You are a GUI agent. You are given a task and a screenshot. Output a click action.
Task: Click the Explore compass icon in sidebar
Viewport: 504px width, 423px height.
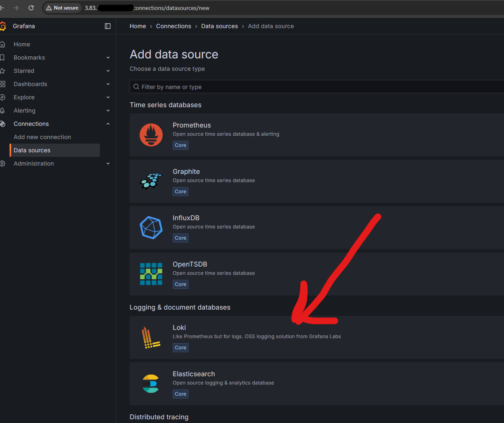coord(2,97)
